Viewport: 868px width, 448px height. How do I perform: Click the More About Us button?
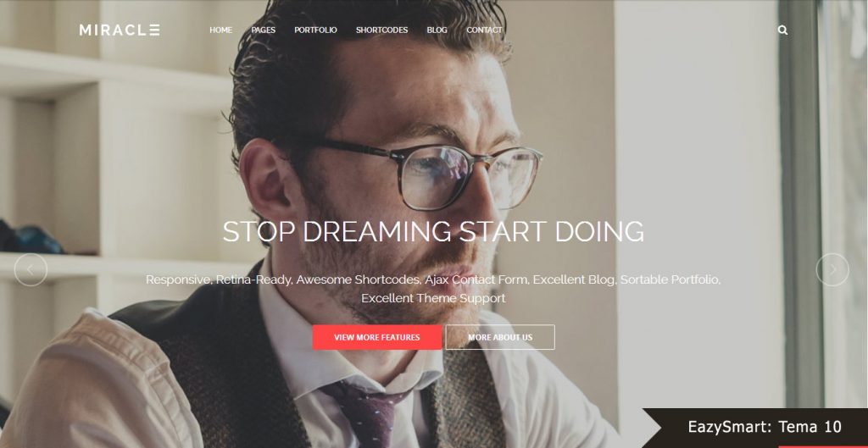click(500, 337)
